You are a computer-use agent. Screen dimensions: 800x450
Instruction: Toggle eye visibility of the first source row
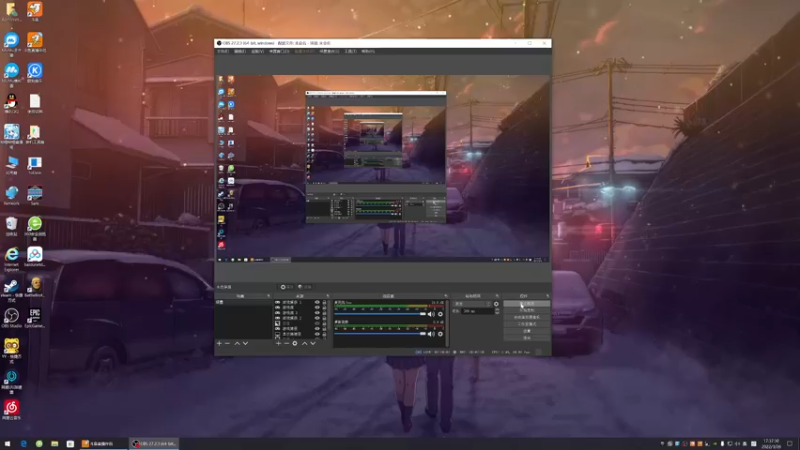pos(317,302)
